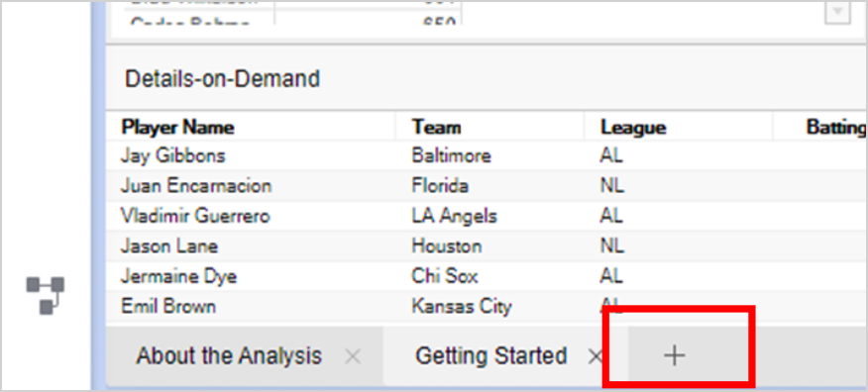The image size is (868, 392).
Task: Select the Jay Gibbons row
Action: (488, 155)
